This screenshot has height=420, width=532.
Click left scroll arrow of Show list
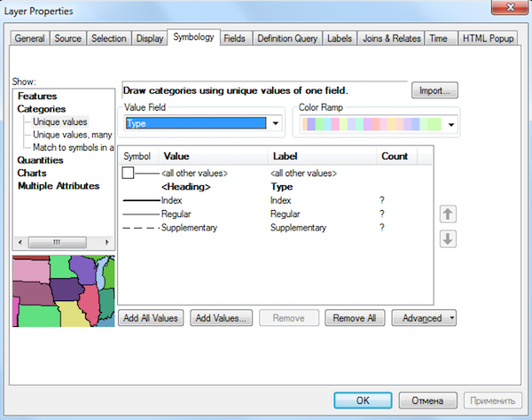(20, 242)
